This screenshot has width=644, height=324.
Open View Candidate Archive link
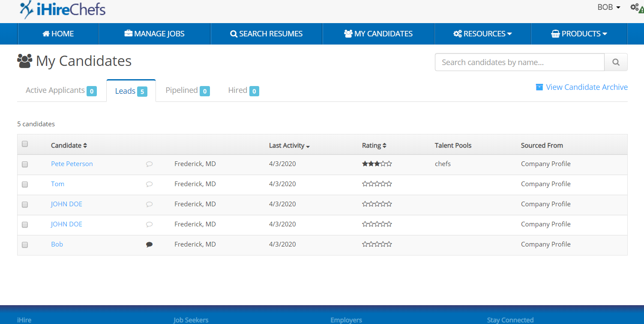582,87
